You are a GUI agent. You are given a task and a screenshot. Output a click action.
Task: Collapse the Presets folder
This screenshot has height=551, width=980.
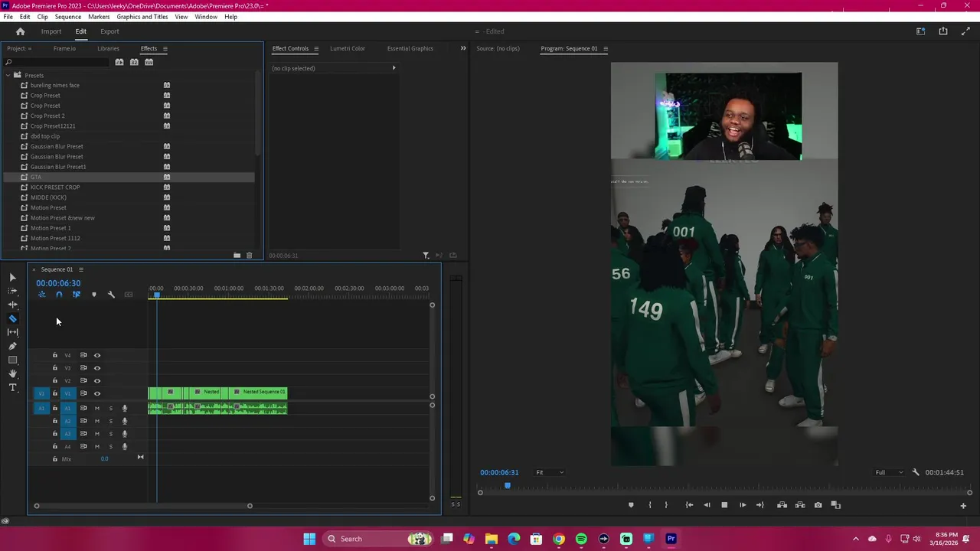pyautogui.click(x=8, y=75)
